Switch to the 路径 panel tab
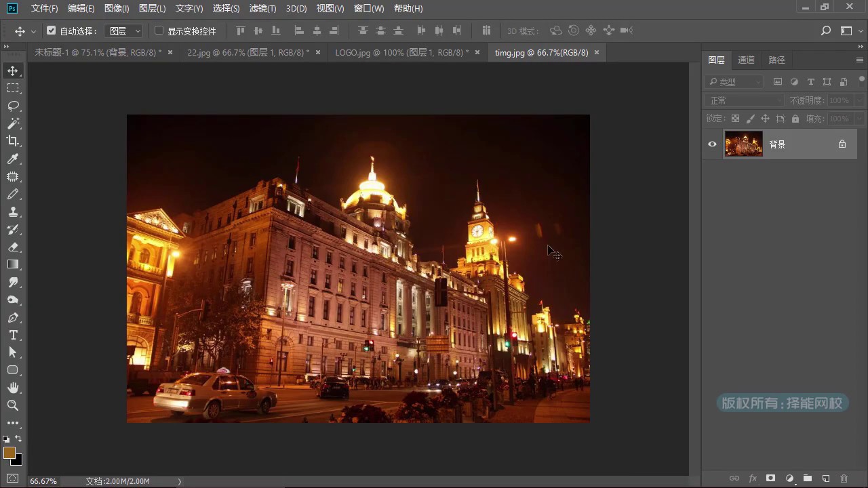The image size is (868, 488). [x=776, y=60]
